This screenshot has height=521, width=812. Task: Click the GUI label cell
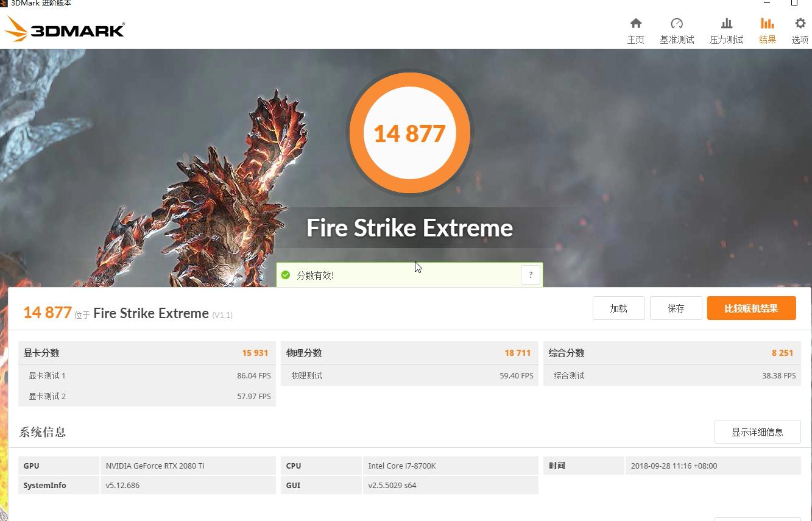click(321, 485)
